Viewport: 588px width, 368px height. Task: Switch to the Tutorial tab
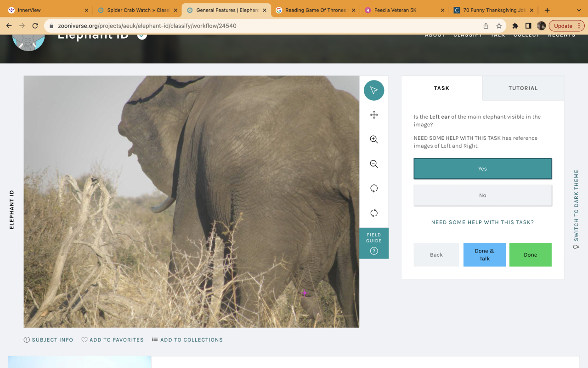523,88
